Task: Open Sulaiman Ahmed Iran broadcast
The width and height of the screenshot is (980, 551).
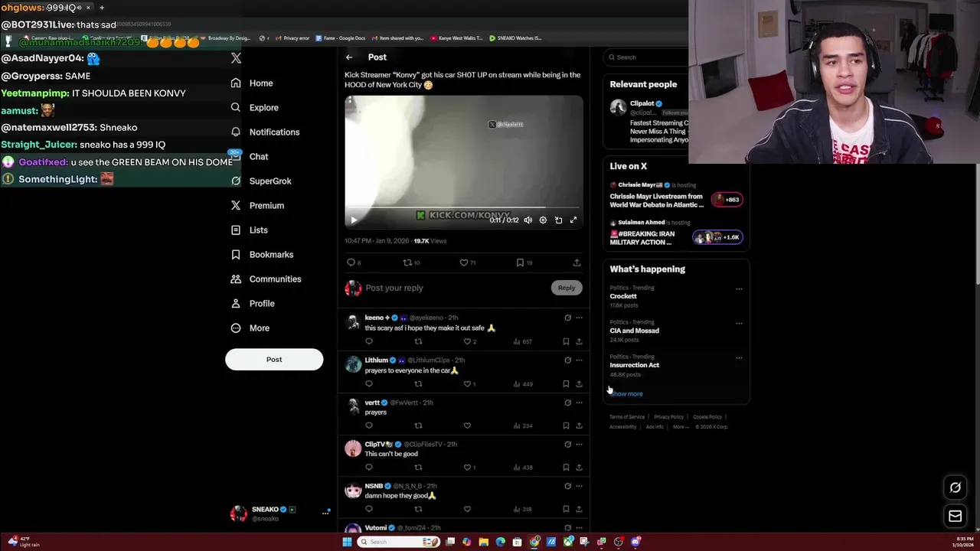Action: (x=676, y=233)
